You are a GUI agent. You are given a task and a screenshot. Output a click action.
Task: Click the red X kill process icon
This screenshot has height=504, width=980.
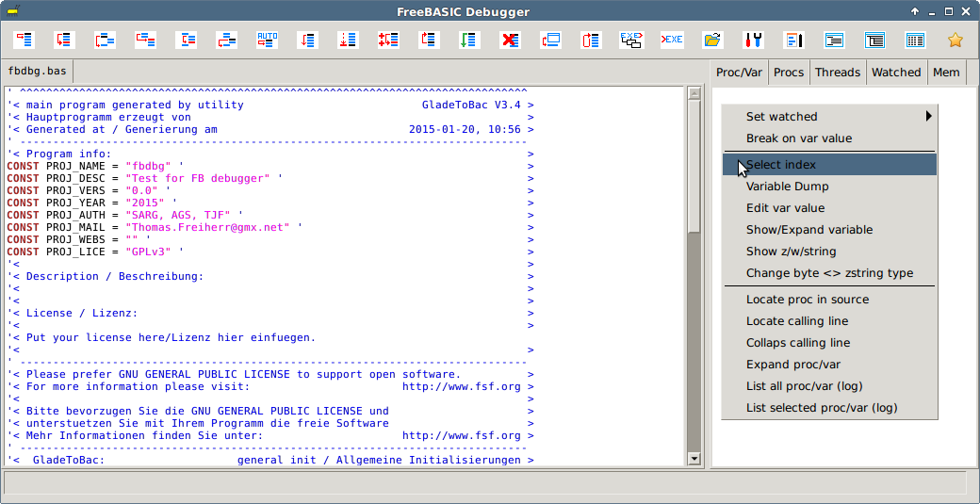click(510, 40)
